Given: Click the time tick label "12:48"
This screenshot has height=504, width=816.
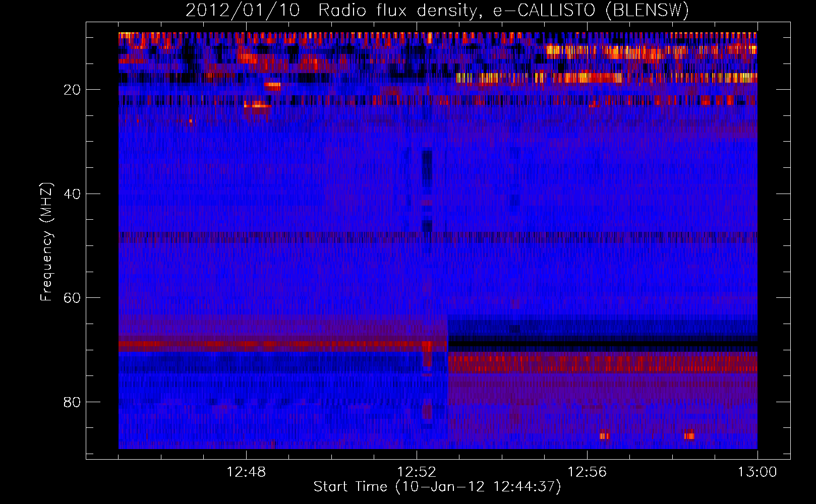Looking at the screenshot, I should point(246,472).
